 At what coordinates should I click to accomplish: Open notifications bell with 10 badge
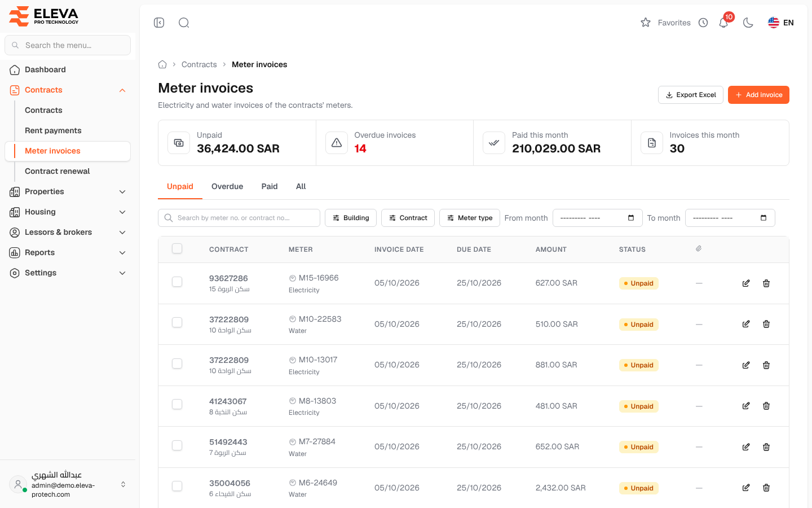[x=723, y=23]
